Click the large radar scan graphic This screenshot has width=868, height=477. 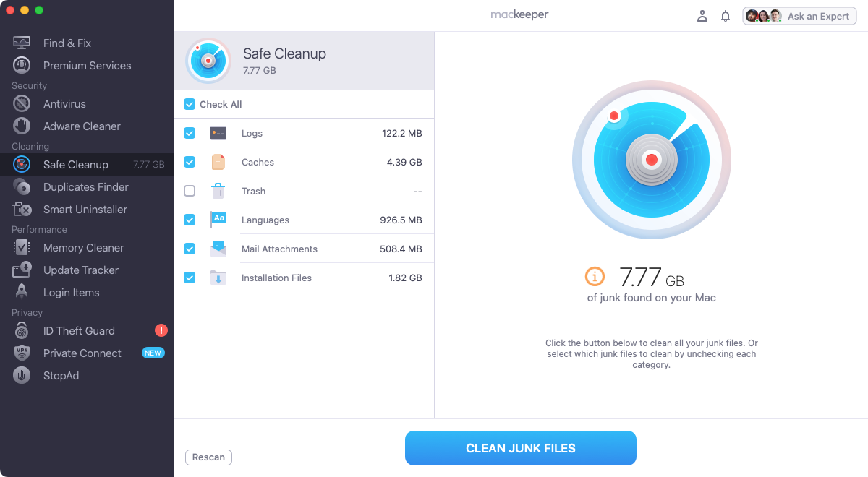651,160
